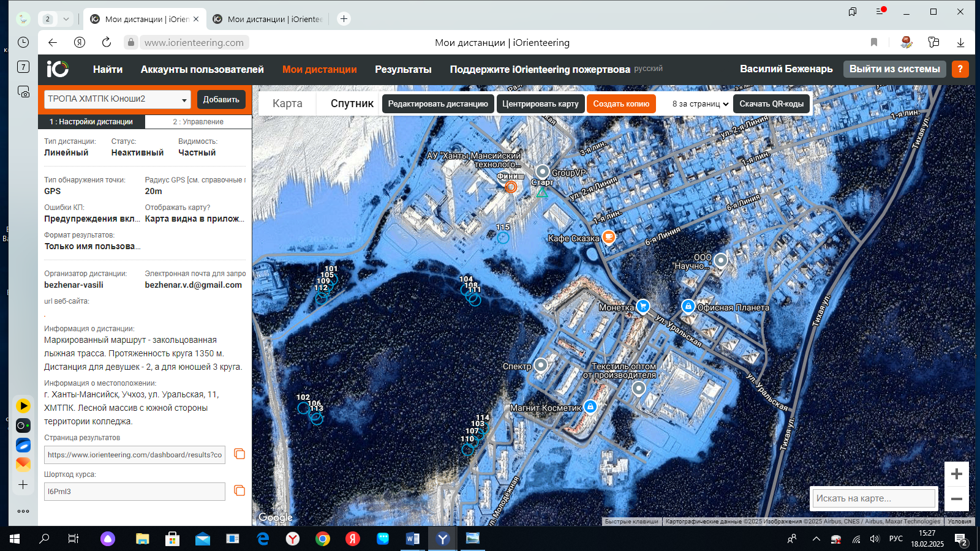
Task: Expand the 8 за страниц dropdown
Action: (700, 104)
